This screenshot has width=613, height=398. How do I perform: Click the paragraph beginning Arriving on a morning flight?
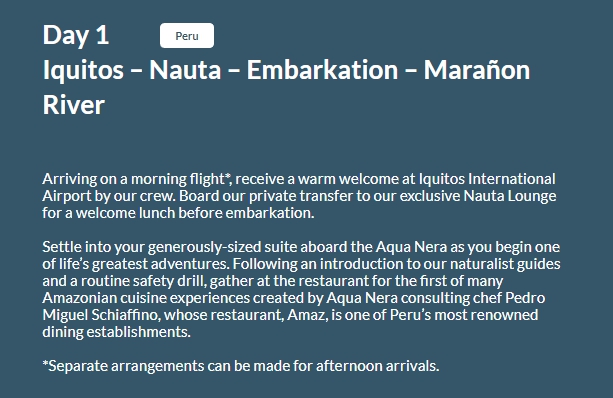click(x=299, y=196)
